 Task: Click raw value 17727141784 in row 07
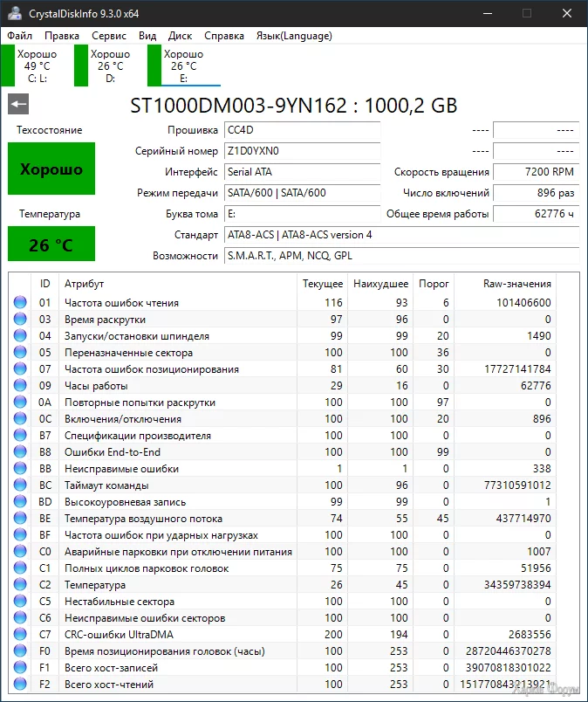pyautogui.click(x=517, y=369)
